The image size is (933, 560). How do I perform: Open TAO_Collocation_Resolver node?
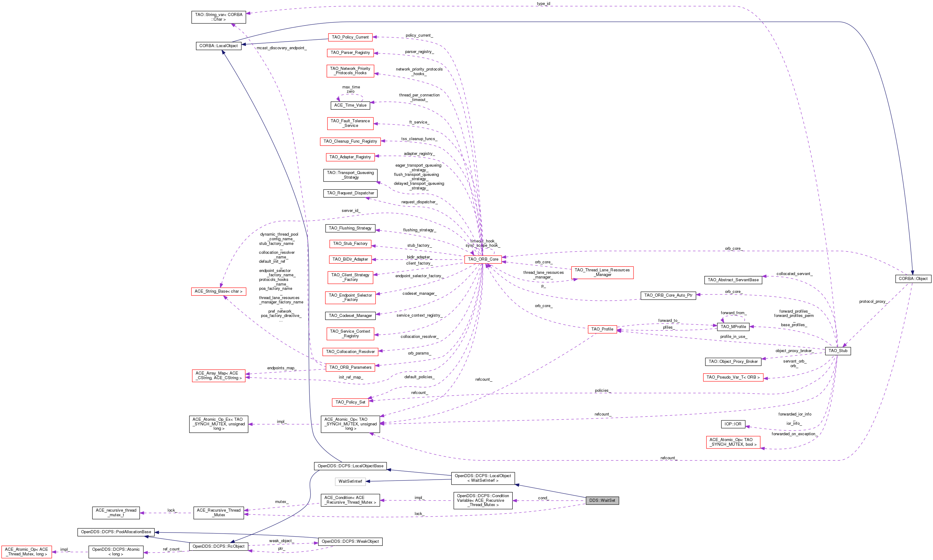coord(350,351)
